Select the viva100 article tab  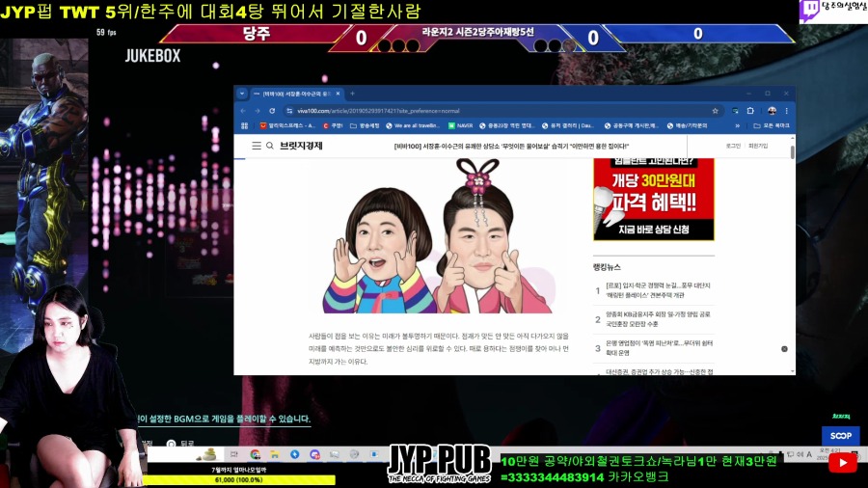tap(294, 94)
